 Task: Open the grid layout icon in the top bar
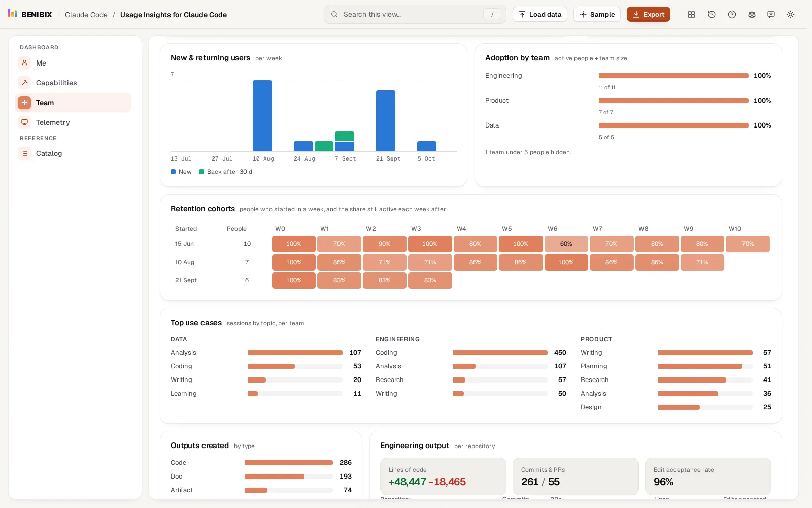point(691,15)
